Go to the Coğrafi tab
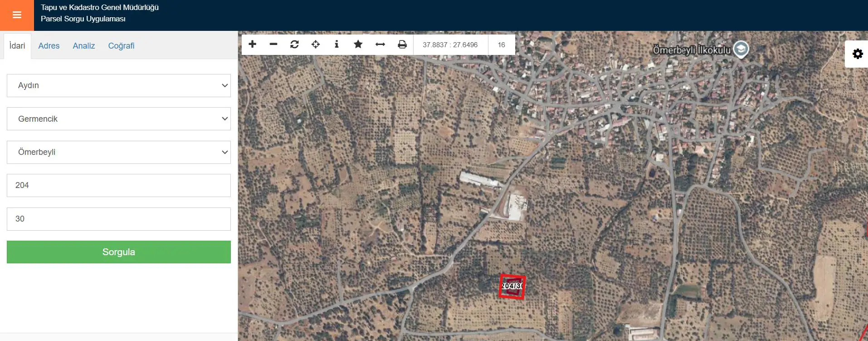 point(121,46)
